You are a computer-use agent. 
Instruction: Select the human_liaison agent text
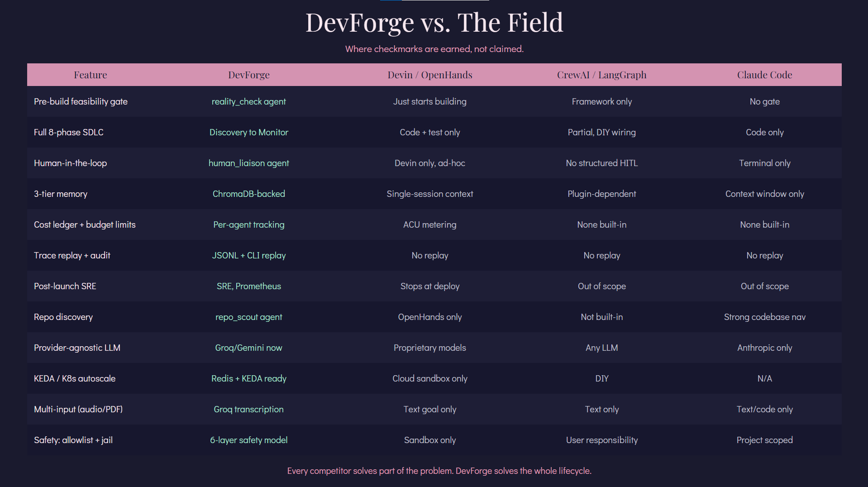[248, 163]
